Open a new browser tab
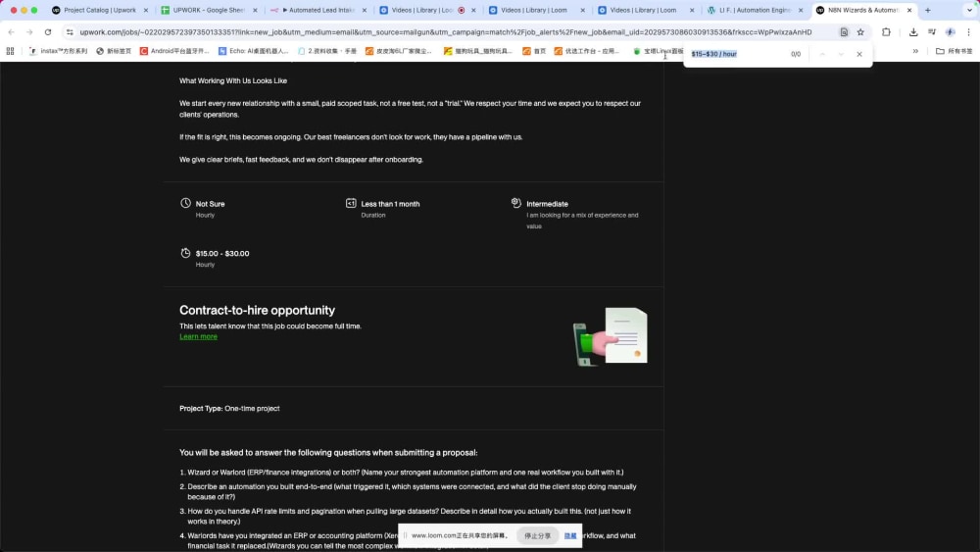Viewport: 980px width, 552px height. click(x=927, y=10)
